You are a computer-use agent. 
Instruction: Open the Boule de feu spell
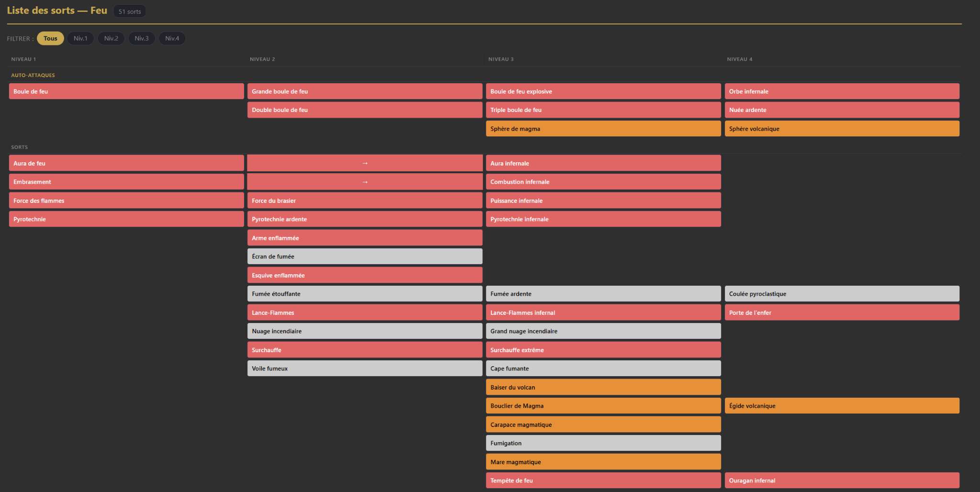[126, 91]
